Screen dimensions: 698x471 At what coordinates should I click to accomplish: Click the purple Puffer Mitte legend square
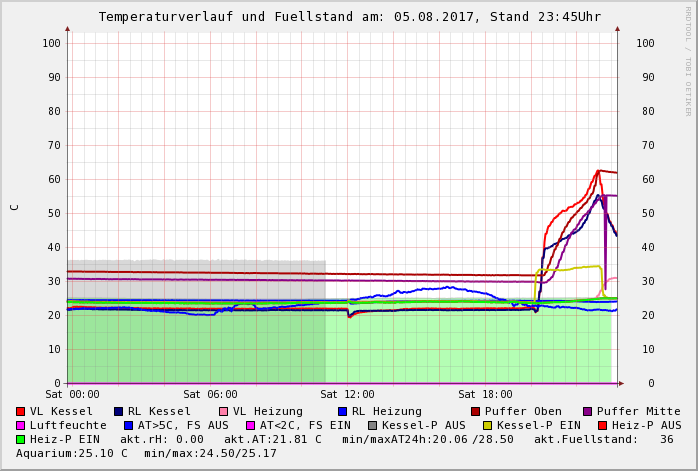click(x=587, y=411)
